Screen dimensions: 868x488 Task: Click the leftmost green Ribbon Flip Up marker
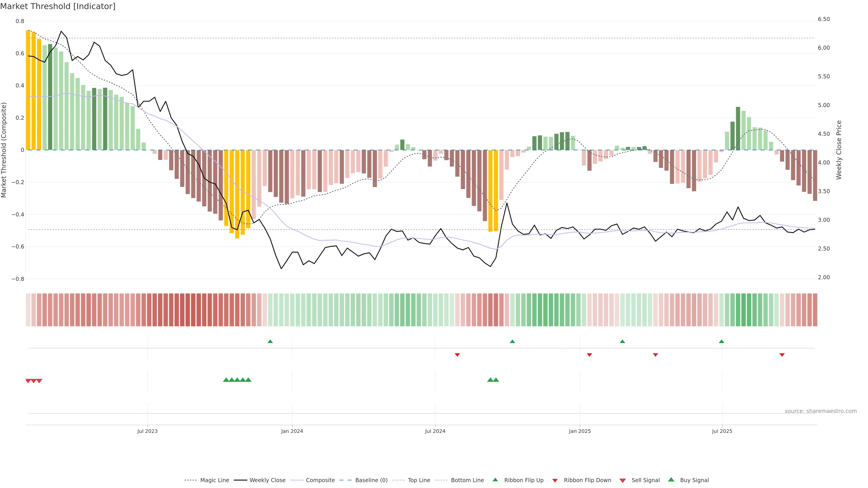coord(270,342)
